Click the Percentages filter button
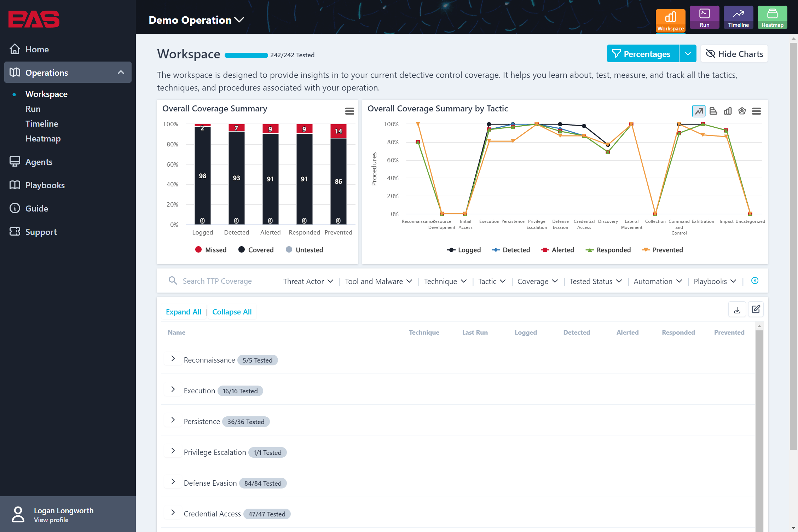 (x=643, y=54)
